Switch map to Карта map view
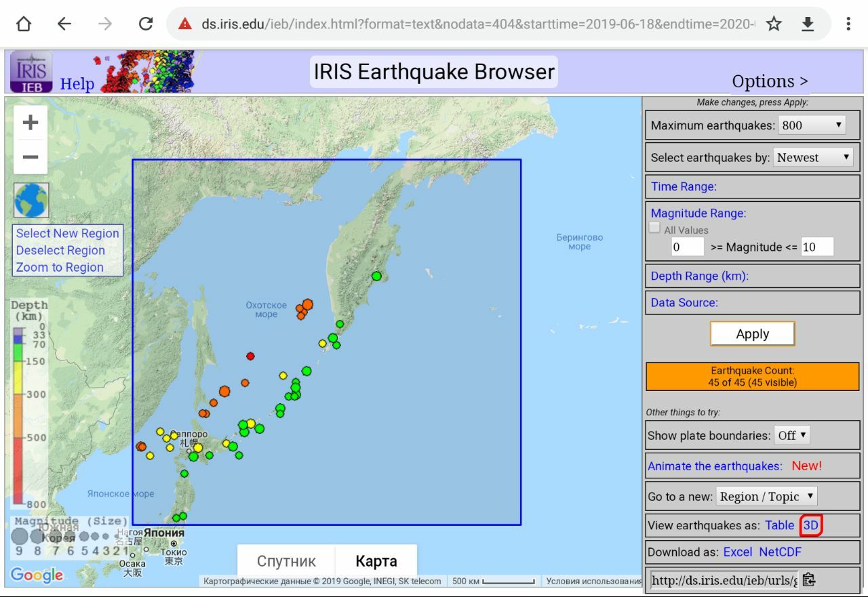The height and width of the screenshot is (597, 868). pos(376,561)
